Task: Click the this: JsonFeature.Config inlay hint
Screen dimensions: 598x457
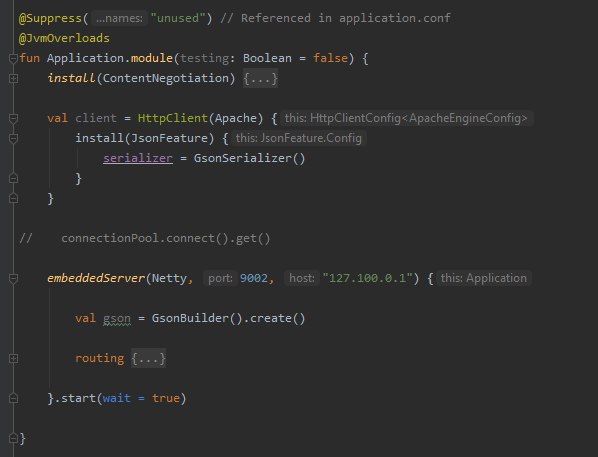Action: click(299, 138)
